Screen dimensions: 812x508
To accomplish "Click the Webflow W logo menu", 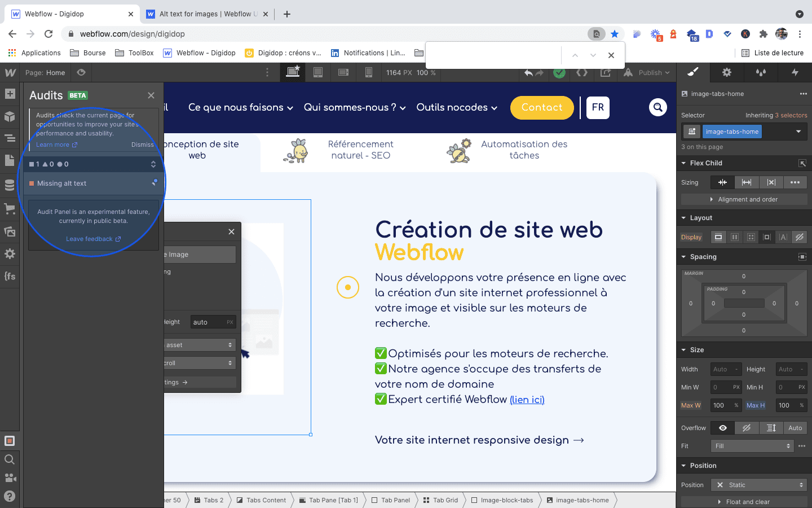I will point(10,72).
